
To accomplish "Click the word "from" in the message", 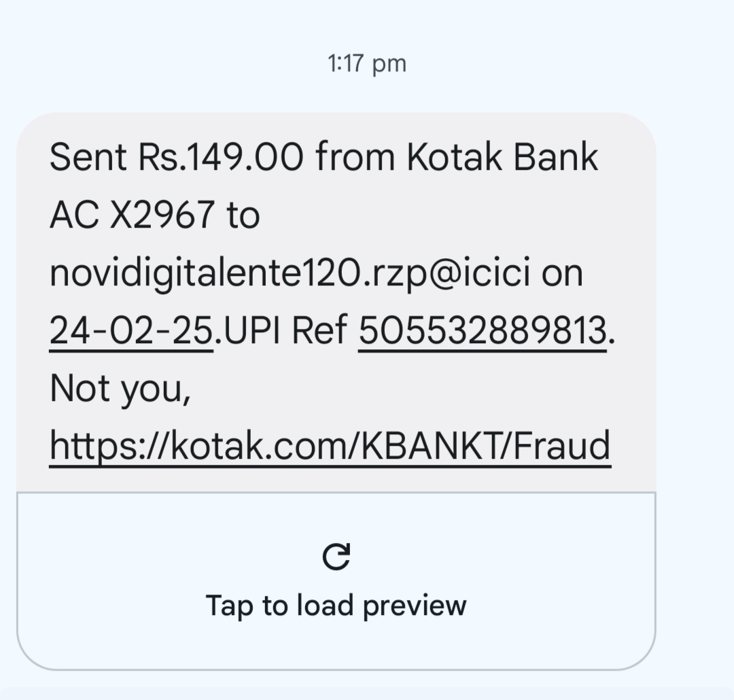I will [x=355, y=158].
